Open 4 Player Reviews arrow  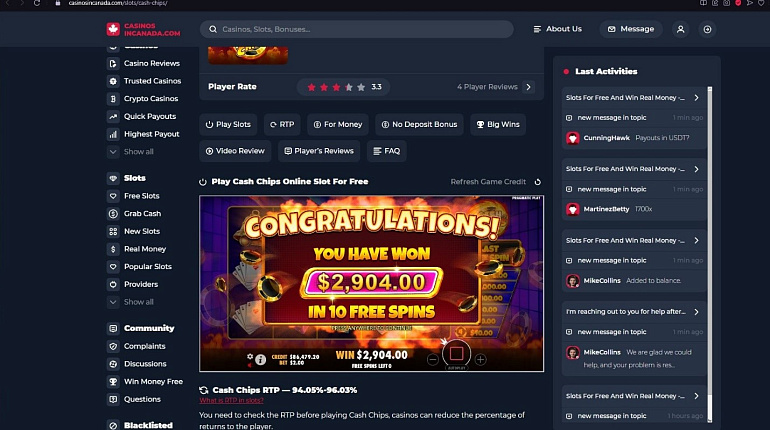528,87
